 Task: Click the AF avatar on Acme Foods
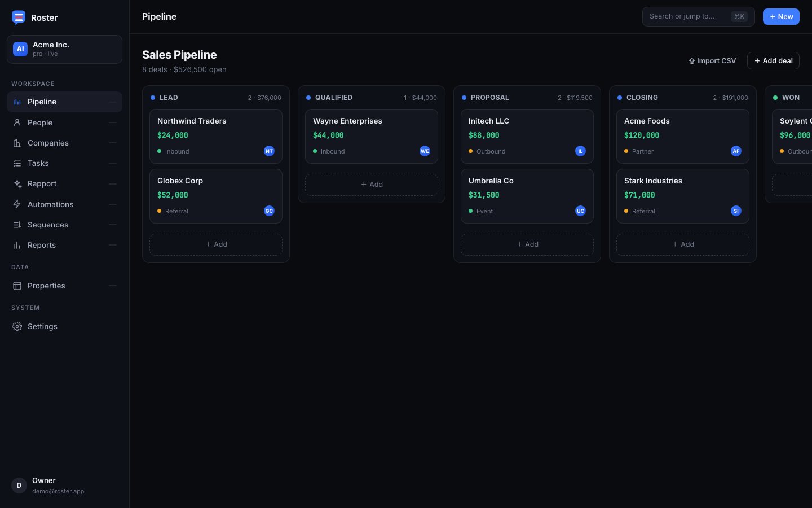click(736, 151)
